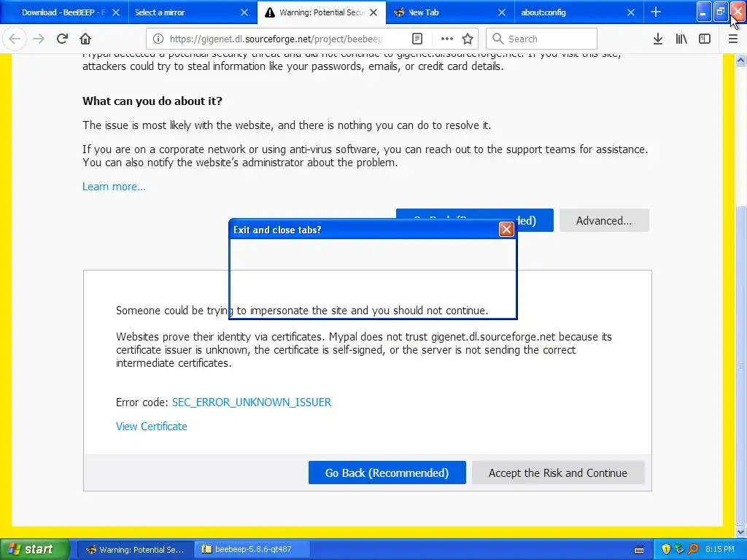Click scrollbar down arrow
Image resolution: width=747 pixels, height=560 pixels.
click(x=741, y=532)
